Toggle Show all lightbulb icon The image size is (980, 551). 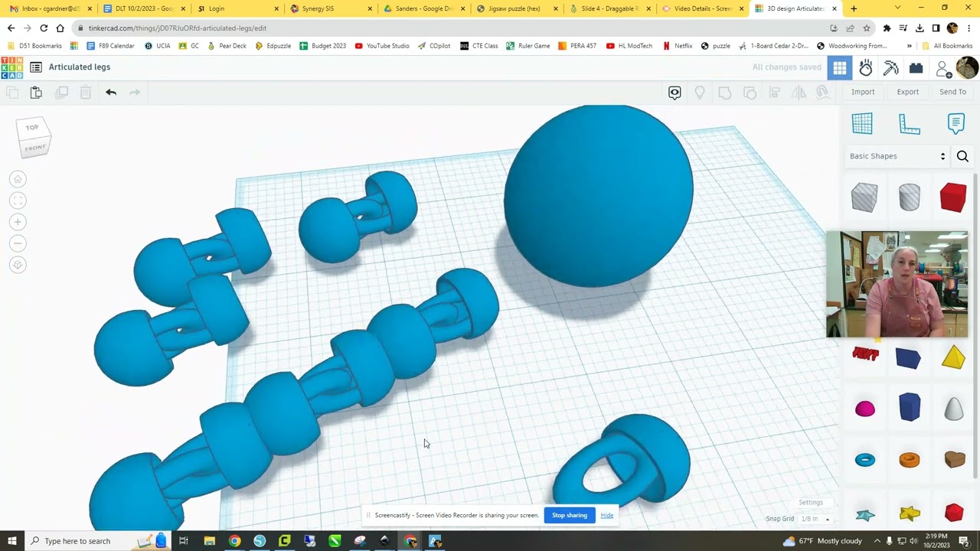(700, 93)
